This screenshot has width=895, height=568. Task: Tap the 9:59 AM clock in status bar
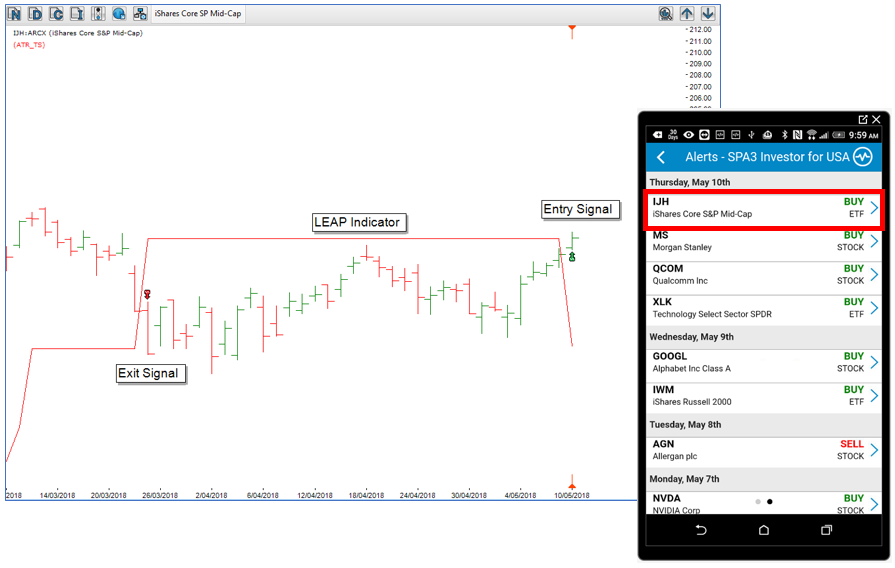click(x=863, y=135)
